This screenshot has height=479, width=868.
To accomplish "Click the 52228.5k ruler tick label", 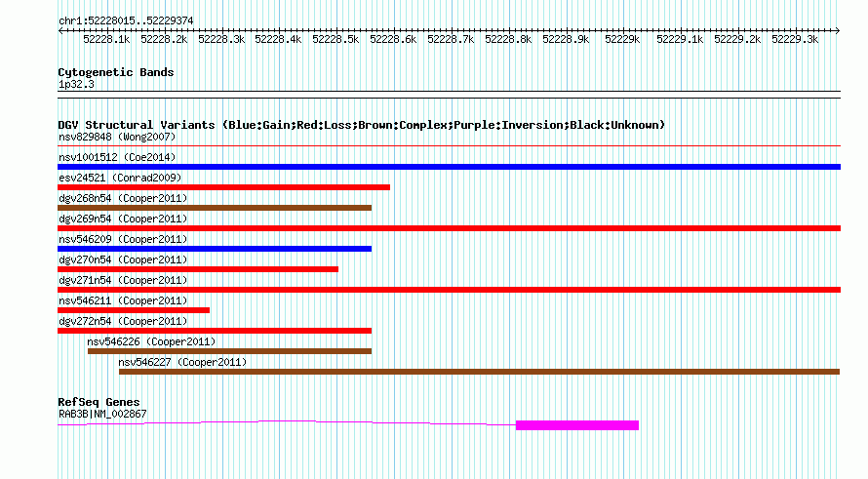I will (335, 40).
